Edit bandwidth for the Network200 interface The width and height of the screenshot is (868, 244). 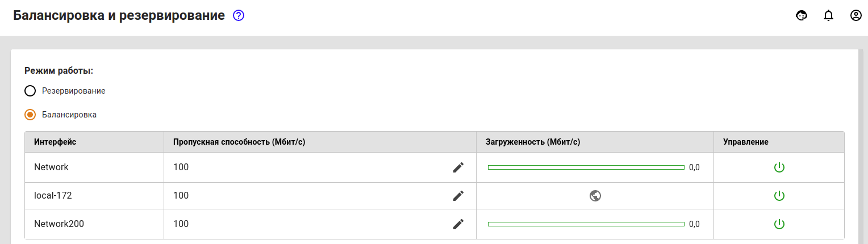(x=458, y=224)
